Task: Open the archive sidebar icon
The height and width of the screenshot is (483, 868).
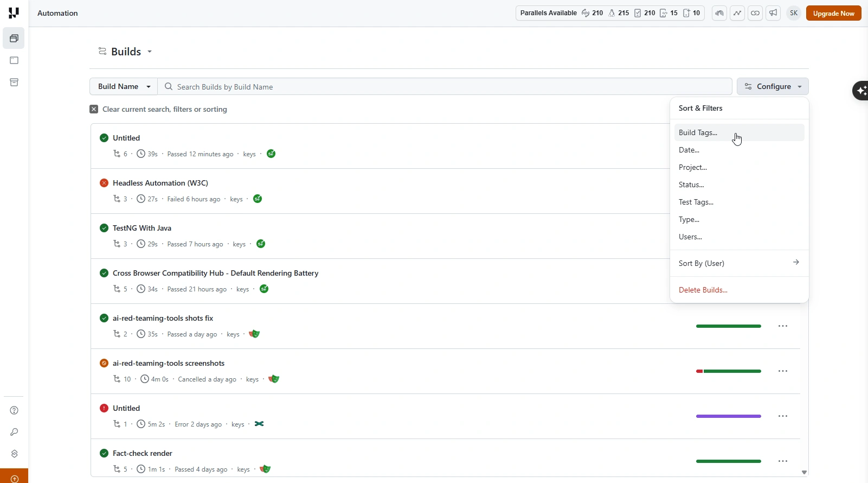Action: click(x=14, y=82)
